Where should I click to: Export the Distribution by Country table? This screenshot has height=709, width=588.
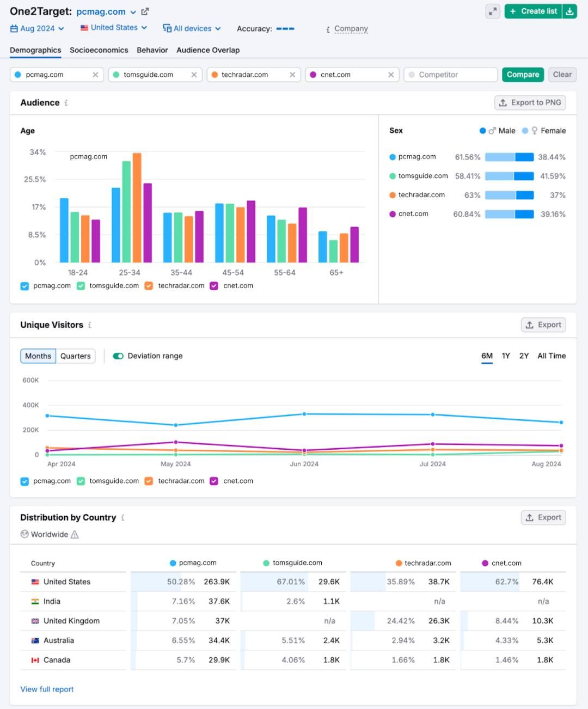click(x=543, y=517)
